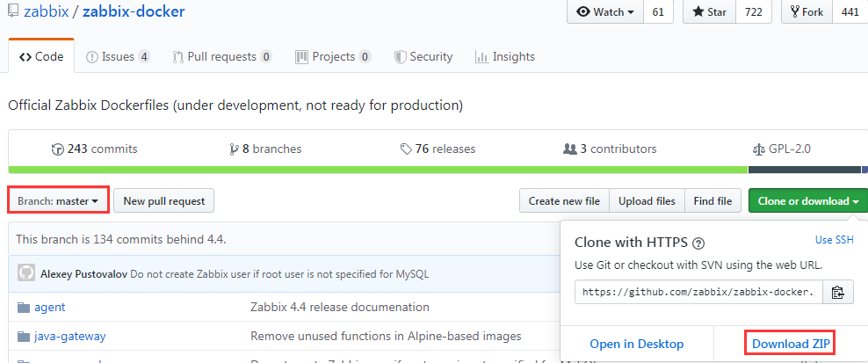868x363 pixels.
Task: Click the Issues exclamation icon
Action: pyautogui.click(x=92, y=57)
